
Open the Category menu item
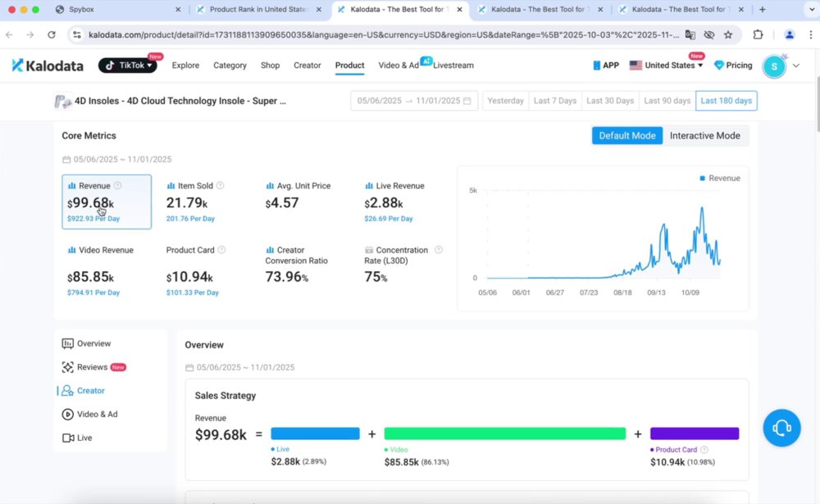(x=230, y=66)
